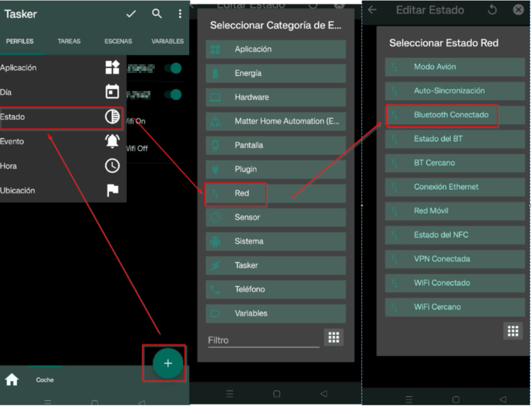Tap Android back button in right screen

point(503,399)
